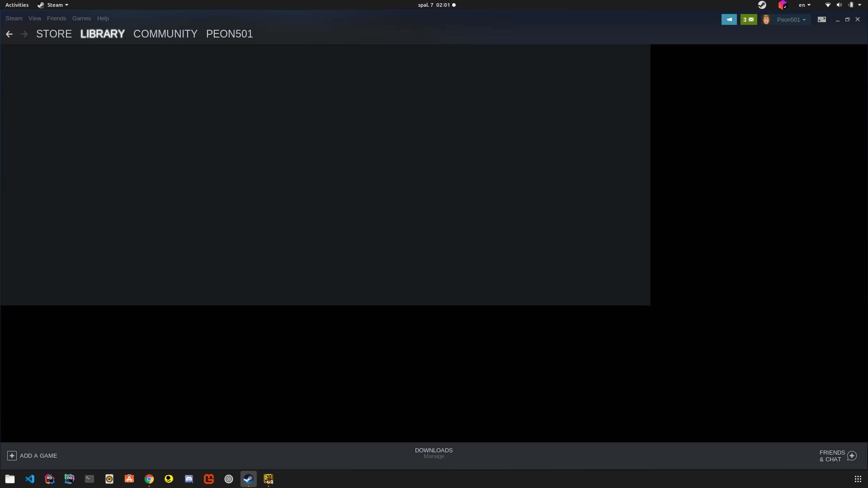Screen dimensions: 868x488
Task: Launch Discord from the dock
Action: (189, 479)
